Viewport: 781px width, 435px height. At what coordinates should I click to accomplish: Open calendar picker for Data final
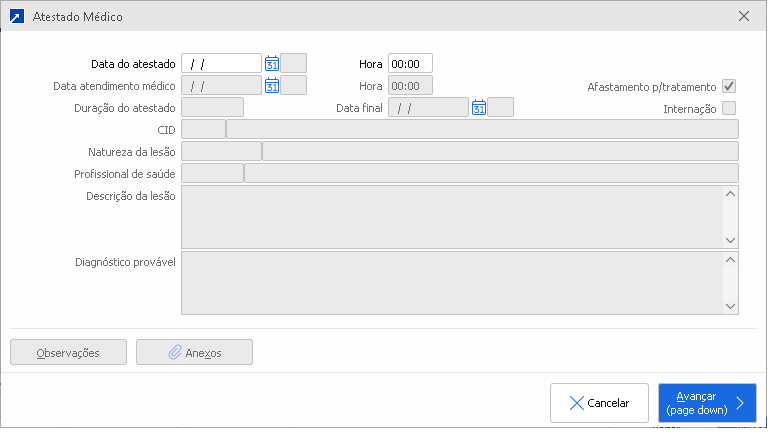pyautogui.click(x=479, y=108)
